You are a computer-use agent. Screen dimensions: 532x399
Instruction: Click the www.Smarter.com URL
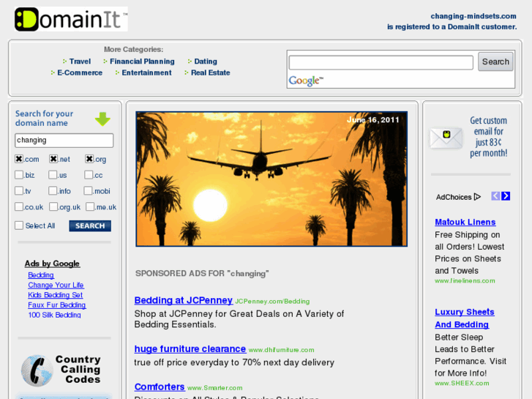214,388
